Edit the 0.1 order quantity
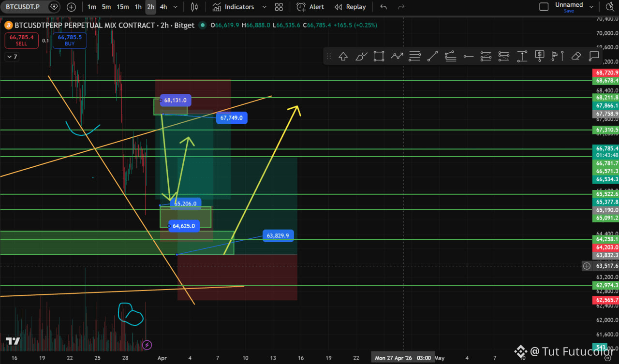 click(x=45, y=41)
